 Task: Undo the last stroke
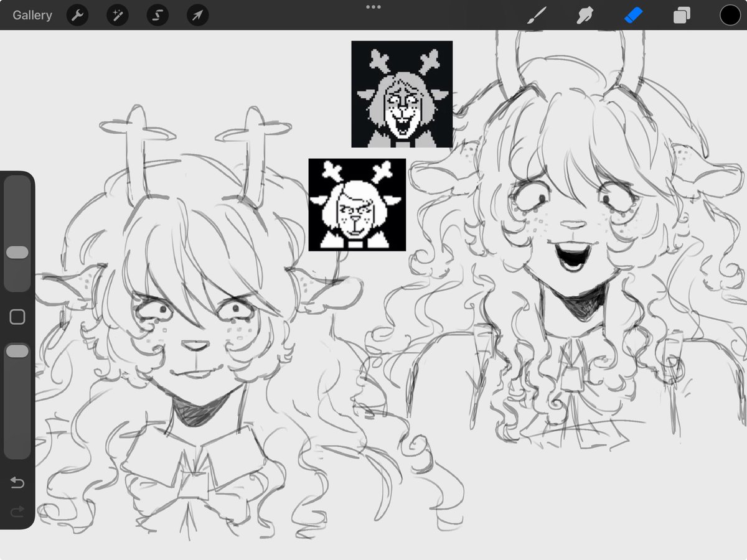[17, 483]
